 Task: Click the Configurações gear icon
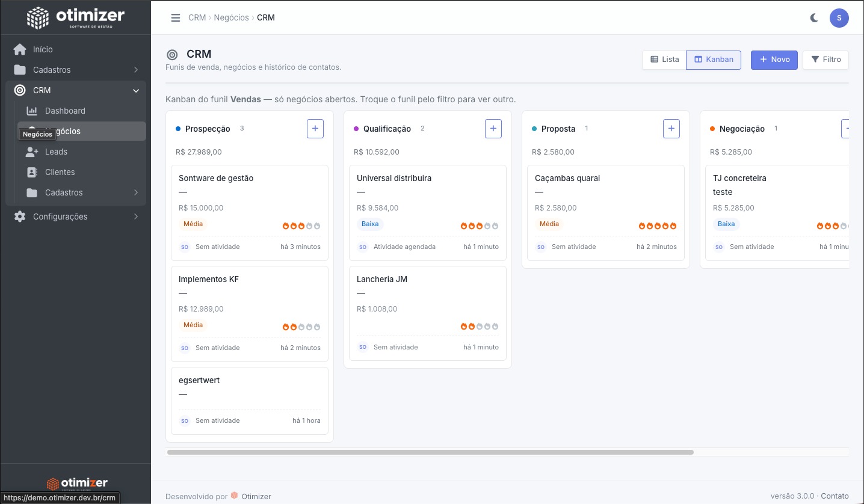point(20,217)
